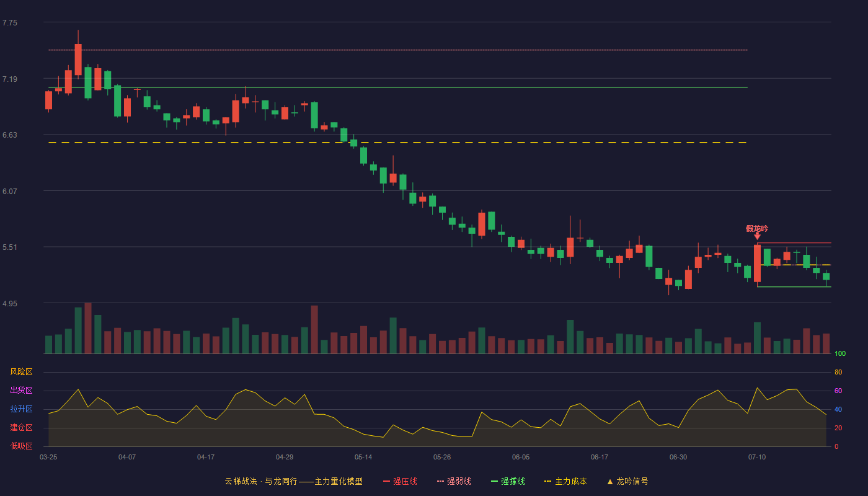Toggle the 主力成本 legend item

565,481
